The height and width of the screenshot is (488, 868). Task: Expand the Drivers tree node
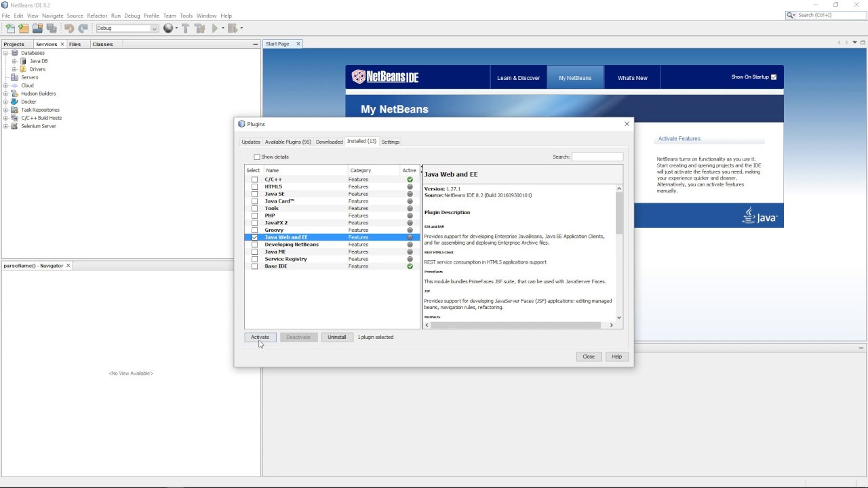14,69
